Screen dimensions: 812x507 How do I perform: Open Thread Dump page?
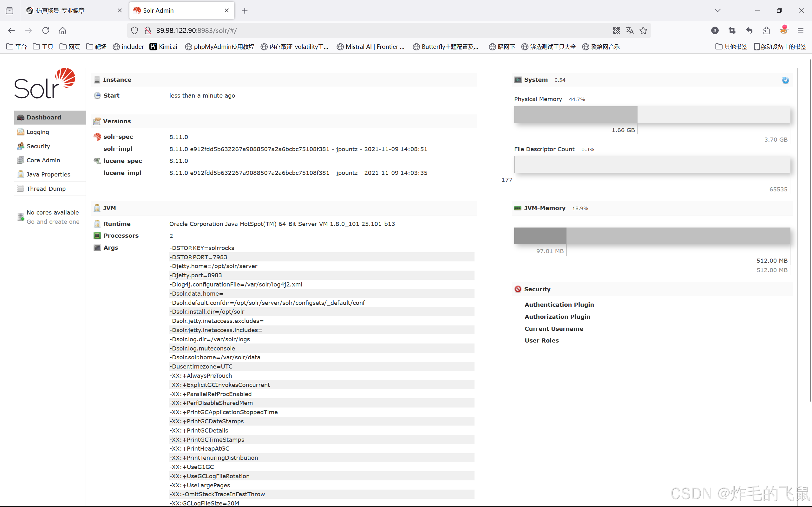[x=46, y=189]
